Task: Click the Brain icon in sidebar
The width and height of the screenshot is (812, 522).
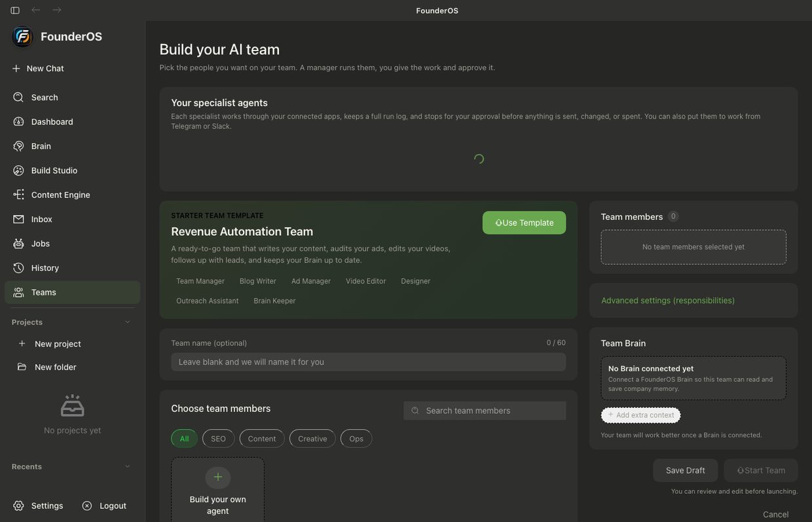Action: 18,146
